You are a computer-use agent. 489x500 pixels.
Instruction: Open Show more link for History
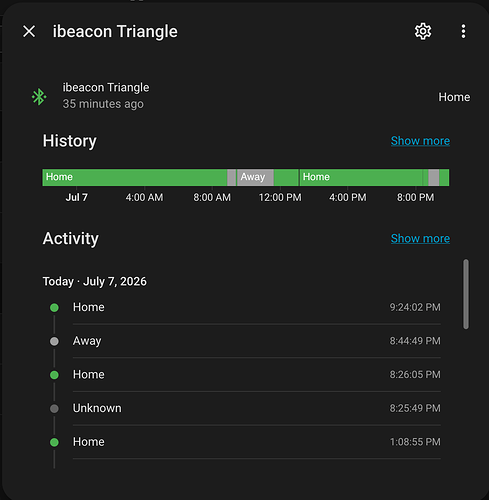pos(420,141)
